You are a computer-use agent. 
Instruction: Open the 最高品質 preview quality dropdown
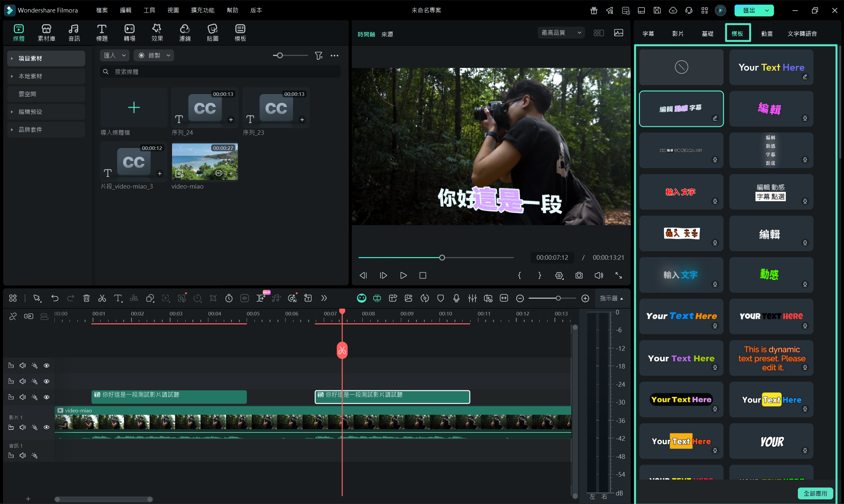point(561,33)
